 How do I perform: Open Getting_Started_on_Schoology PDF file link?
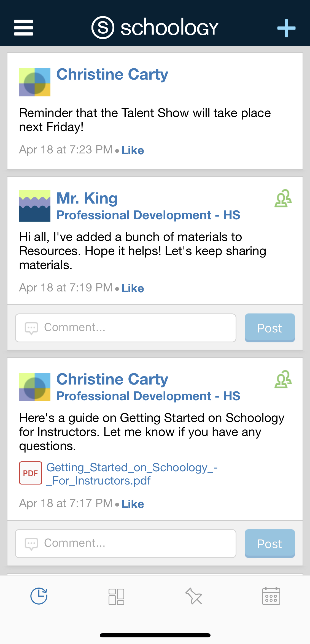click(x=132, y=474)
